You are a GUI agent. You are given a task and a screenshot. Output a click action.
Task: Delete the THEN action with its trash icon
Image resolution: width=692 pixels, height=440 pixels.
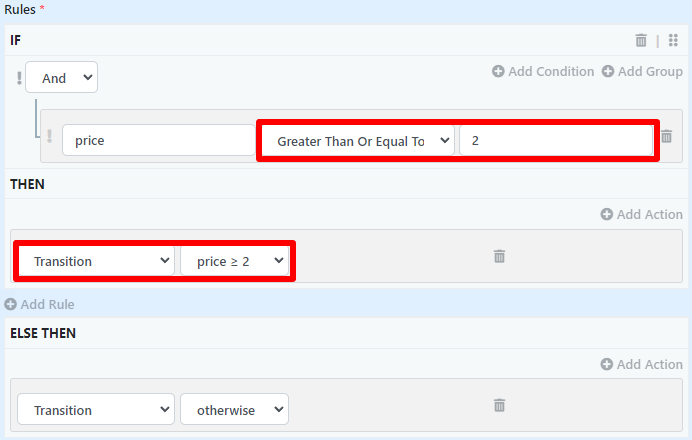click(499, 256)
